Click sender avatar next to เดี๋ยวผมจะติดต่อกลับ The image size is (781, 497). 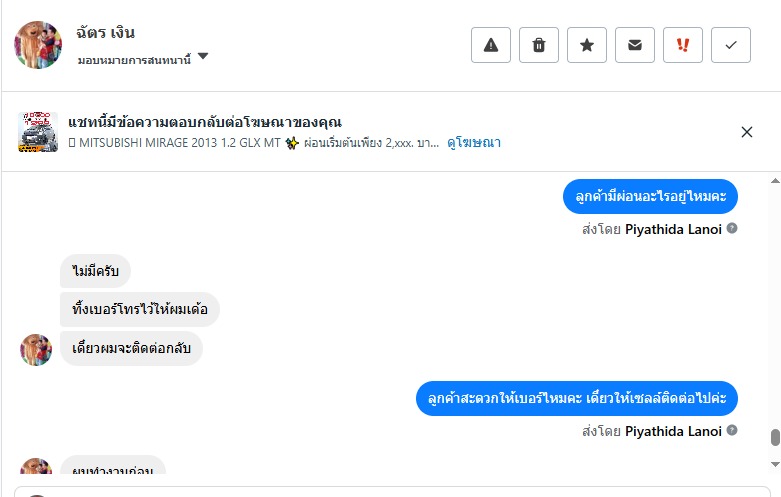pos(37,350)
